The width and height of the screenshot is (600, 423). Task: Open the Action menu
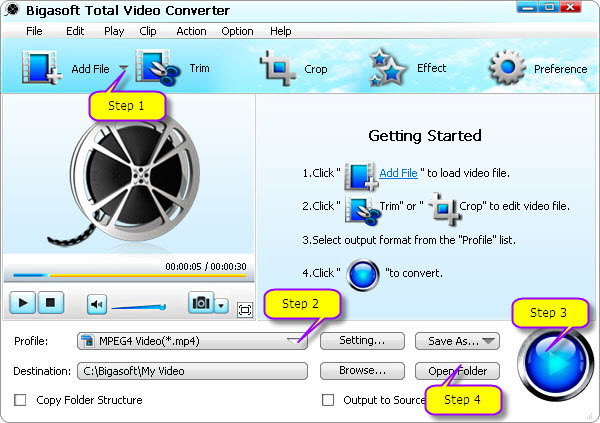coord(191,31)
